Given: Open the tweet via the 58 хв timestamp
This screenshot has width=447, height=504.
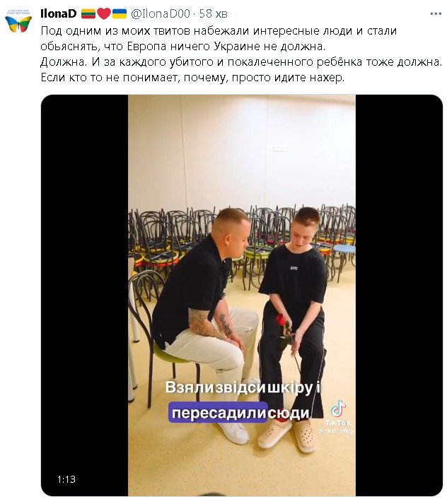Looking at the screenshot, I should point(213,14).
